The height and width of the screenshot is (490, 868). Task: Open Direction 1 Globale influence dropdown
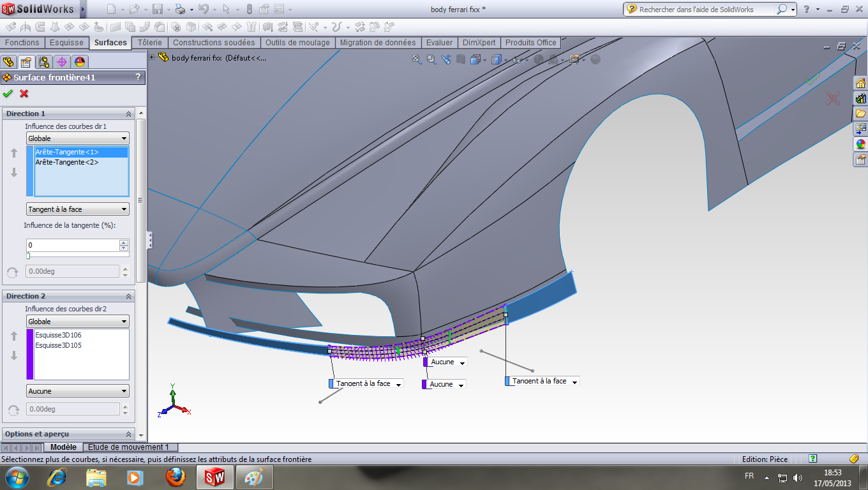[78, 138]
